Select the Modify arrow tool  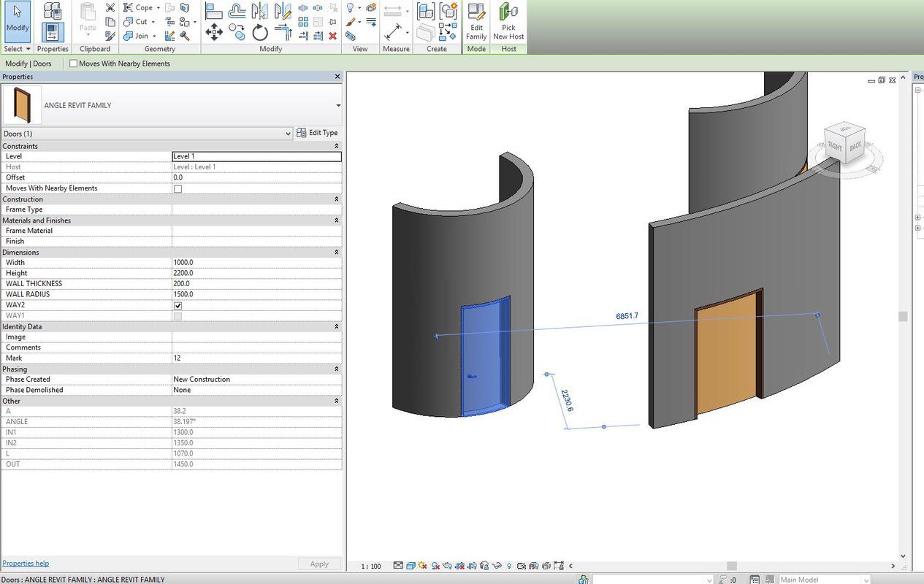(x=17, y=20)
